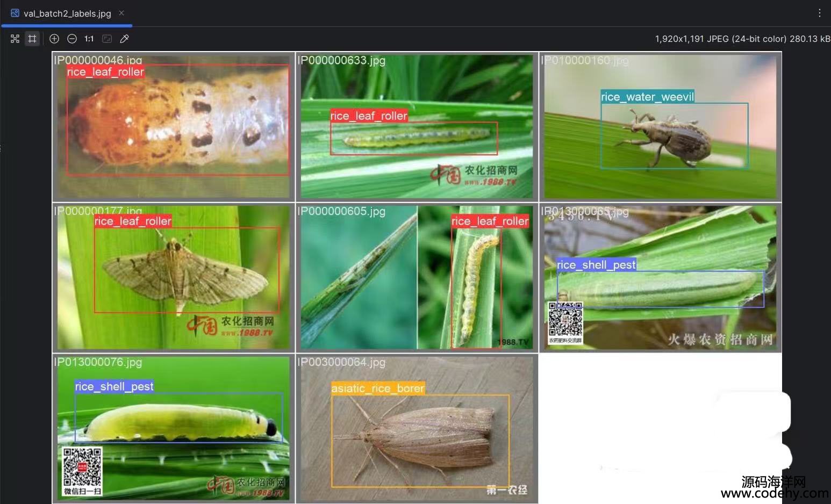Close the val_batch2_labels.jpg tab

[x=121, y=13]
